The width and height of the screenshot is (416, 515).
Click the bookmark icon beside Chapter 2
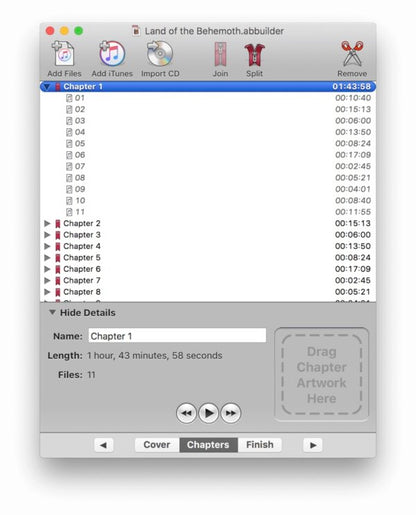[58, 224]
